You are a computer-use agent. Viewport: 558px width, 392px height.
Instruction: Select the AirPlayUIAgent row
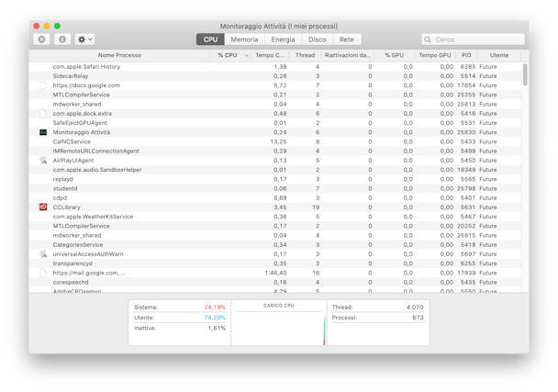[275, 161]
